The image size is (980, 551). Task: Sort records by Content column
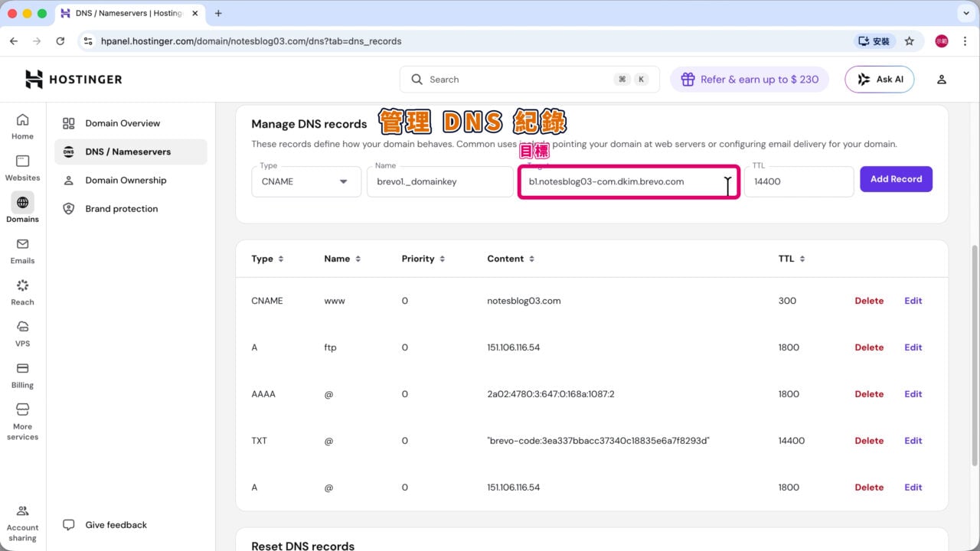tap(511, 259)
